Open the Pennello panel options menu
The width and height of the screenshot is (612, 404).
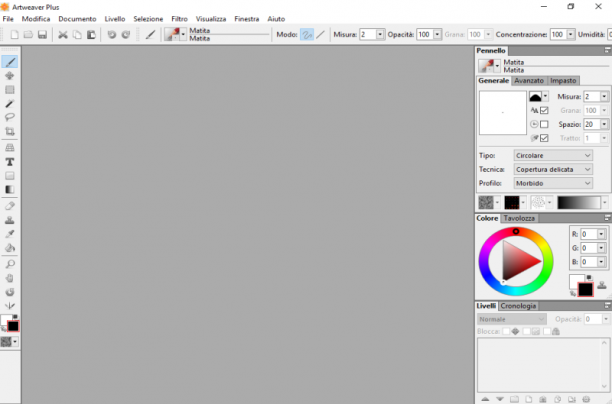point(607,50)
